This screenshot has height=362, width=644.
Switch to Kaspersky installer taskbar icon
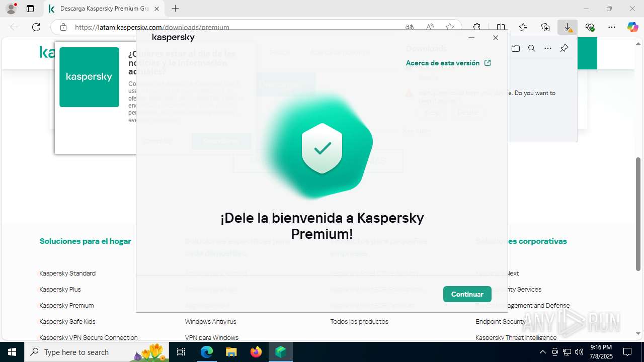[x=280, y=352]
